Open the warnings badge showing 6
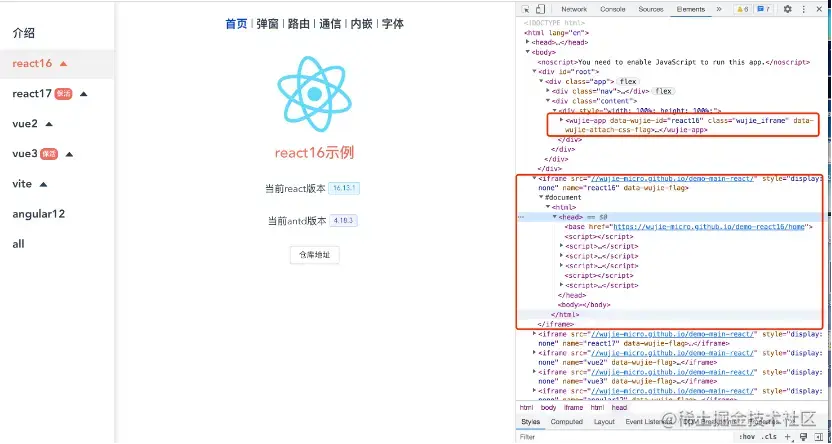832x444 pixels. coord(741,9)
